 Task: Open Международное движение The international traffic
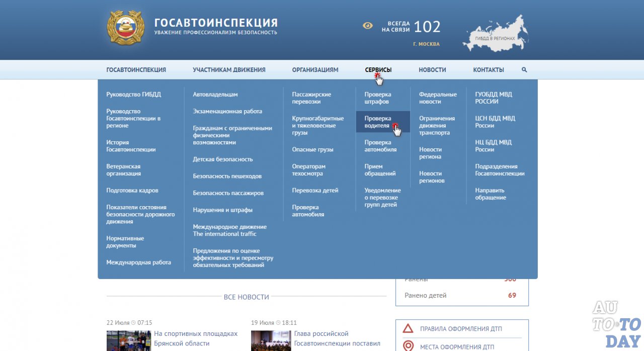(x=230, y=230)
